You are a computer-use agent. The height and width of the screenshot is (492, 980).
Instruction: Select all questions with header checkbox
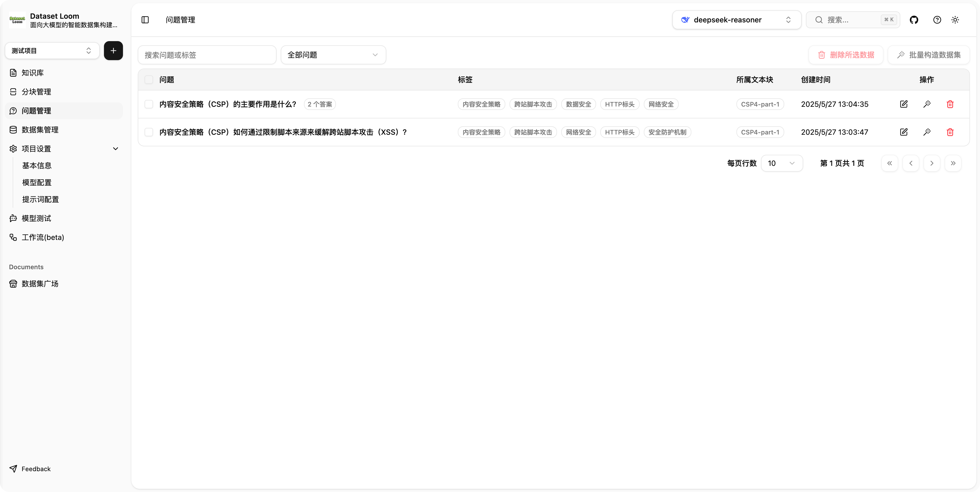click(149, 79)
